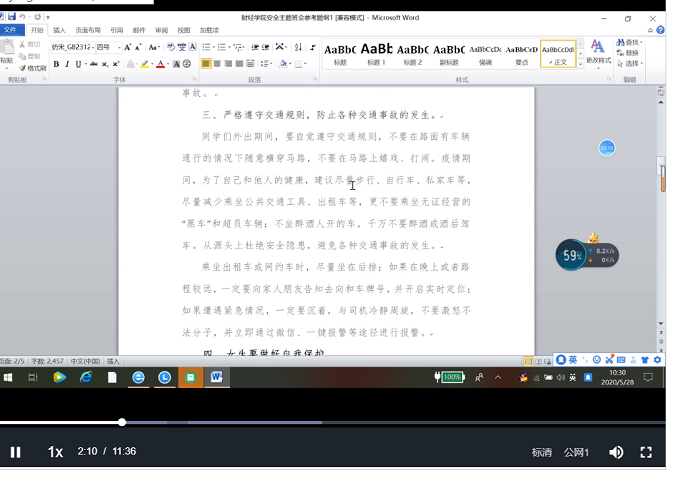700x481 pixels.
Task: Open the font name dropdown
Action: 73,47
